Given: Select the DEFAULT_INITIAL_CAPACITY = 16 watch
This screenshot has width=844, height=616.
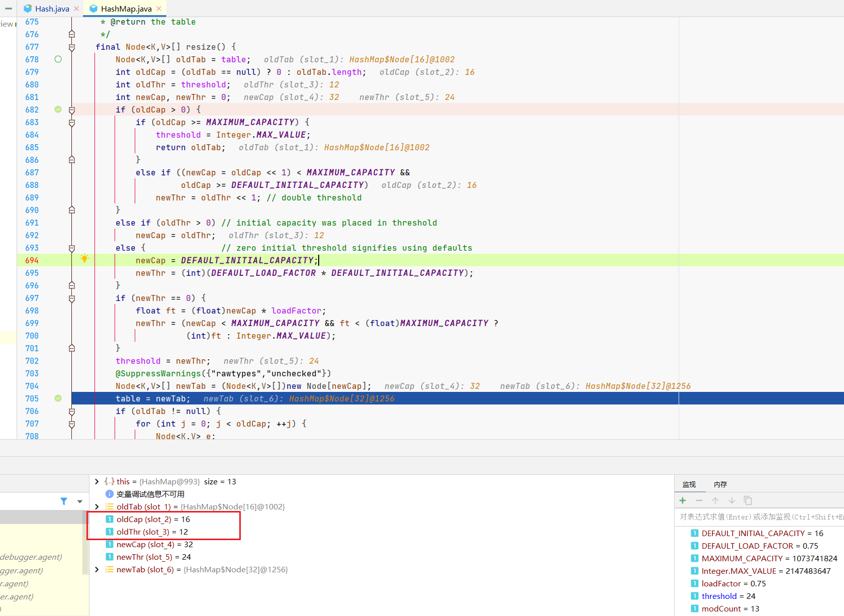Looking at the screenshot, I should [762, 533].
